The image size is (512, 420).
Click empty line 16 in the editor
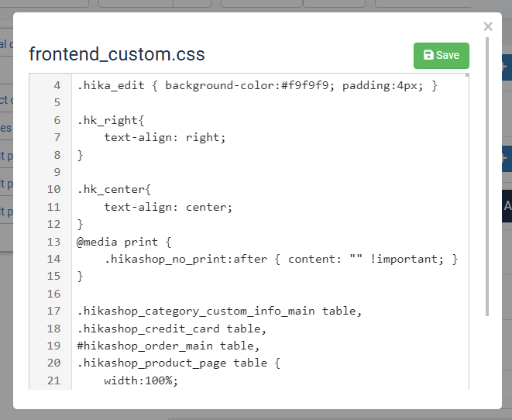tap(232, 294)
